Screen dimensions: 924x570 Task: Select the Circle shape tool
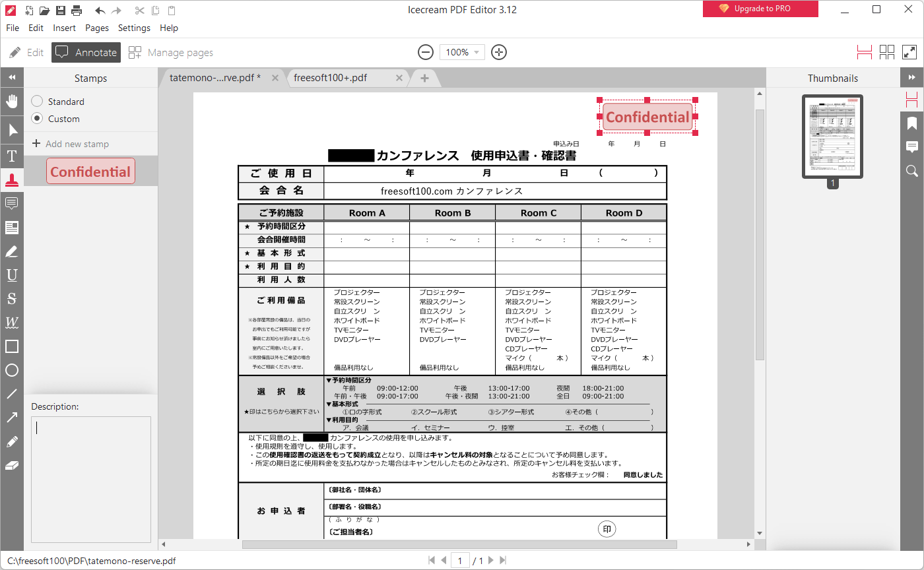tap(12, 370)
